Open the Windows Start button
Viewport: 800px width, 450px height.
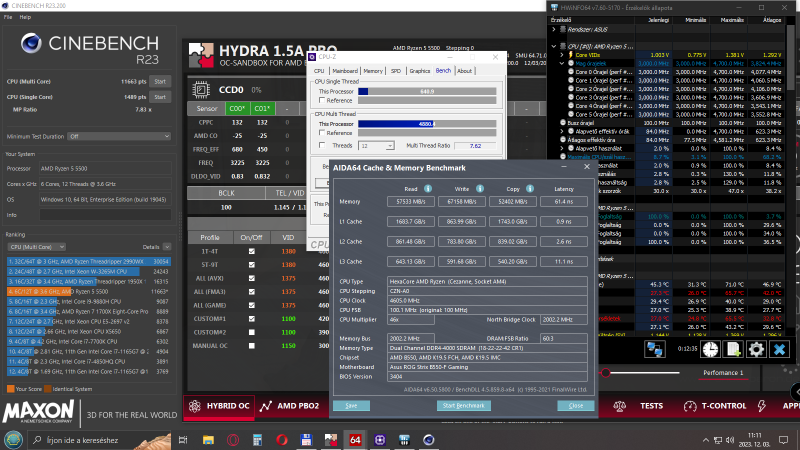point(13,440)
